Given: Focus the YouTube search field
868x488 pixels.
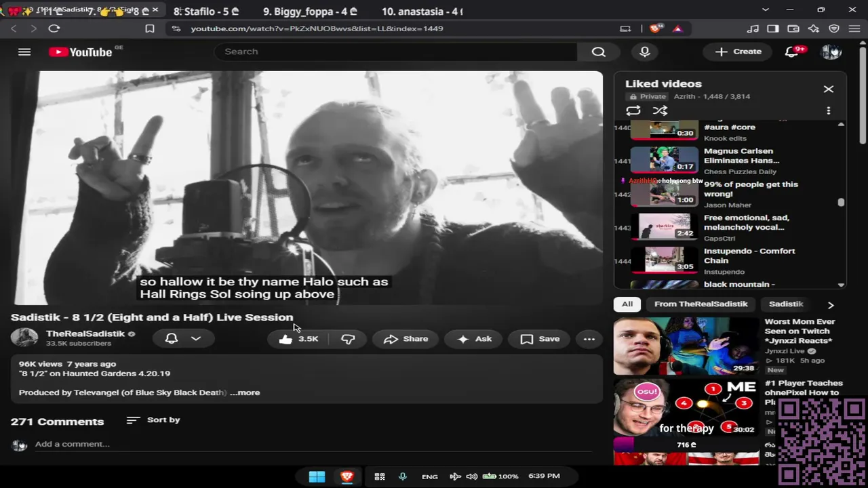Looking at the screenshot, I should [395, 52].
